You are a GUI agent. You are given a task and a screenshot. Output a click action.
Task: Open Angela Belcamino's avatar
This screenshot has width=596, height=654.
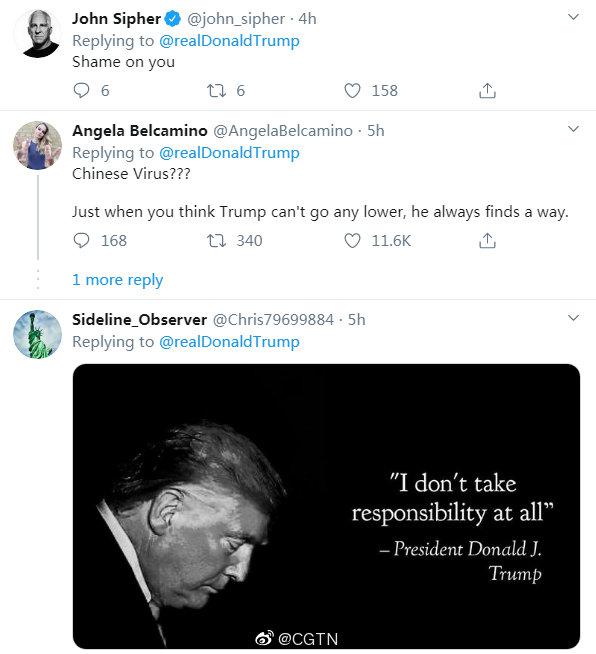pos(38,146)
